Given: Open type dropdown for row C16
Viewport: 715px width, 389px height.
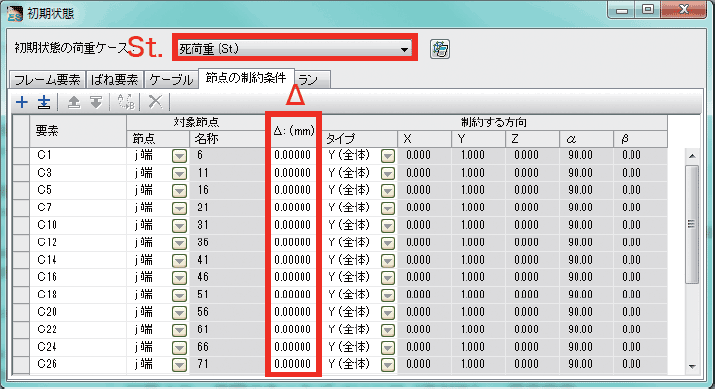Looking at the screenshot, I should coord(388,278).
